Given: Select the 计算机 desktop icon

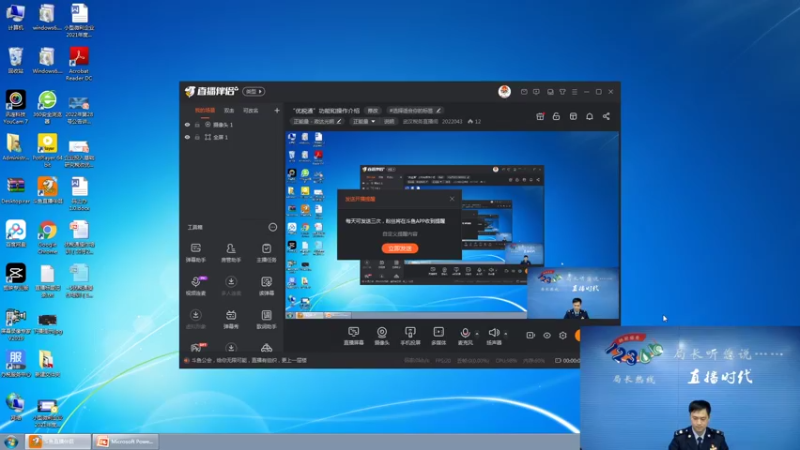Looking at the screenshot, I should pyautogui.click(x=15, y=17).
